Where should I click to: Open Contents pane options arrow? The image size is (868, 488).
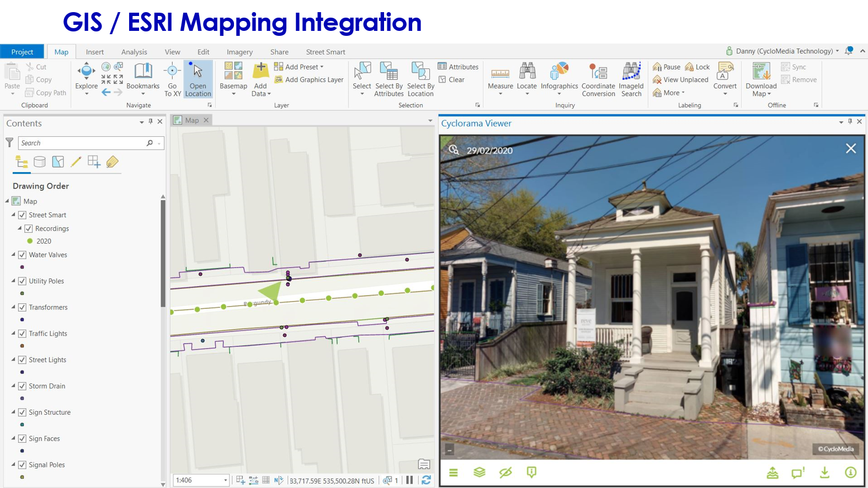click(142, 122)
